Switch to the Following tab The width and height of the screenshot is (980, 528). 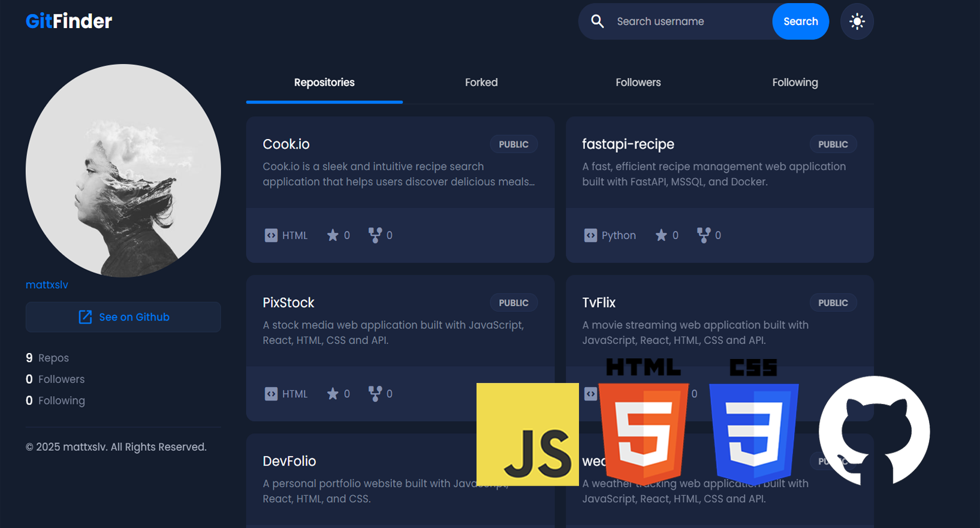click(795, 83)
